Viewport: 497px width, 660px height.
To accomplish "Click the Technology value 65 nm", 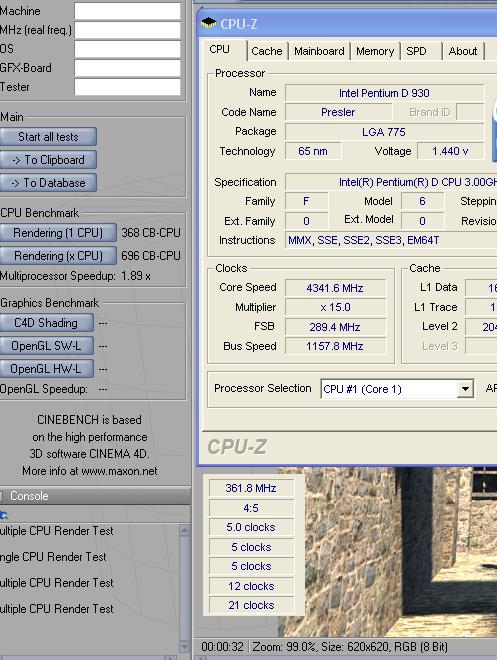I will coord(313,151).
